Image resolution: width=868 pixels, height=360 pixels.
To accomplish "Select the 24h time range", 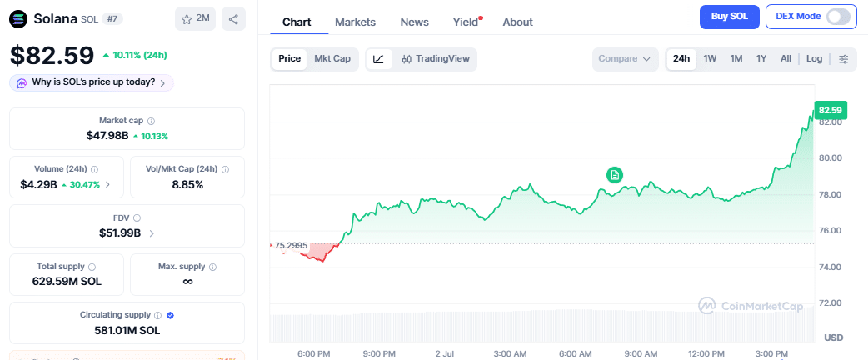I will 681,58.
